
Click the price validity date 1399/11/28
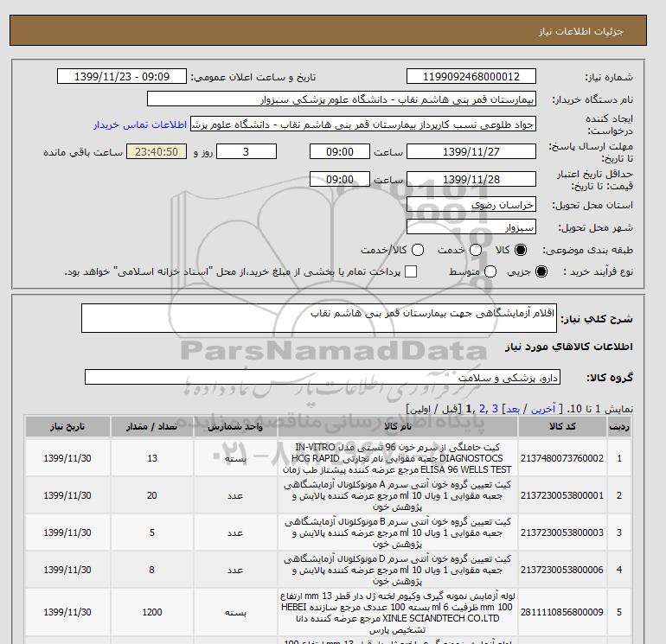pos(471,179)
